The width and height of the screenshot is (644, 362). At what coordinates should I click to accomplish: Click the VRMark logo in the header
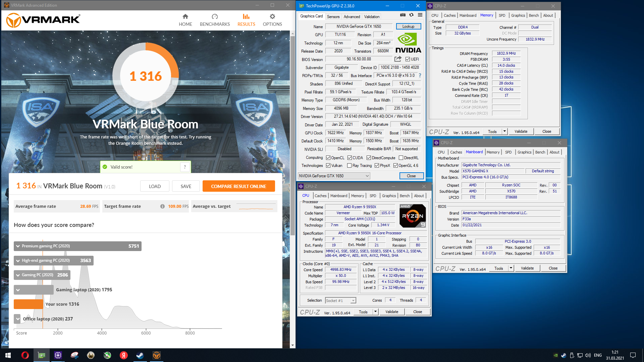click(x=43, y=20)
